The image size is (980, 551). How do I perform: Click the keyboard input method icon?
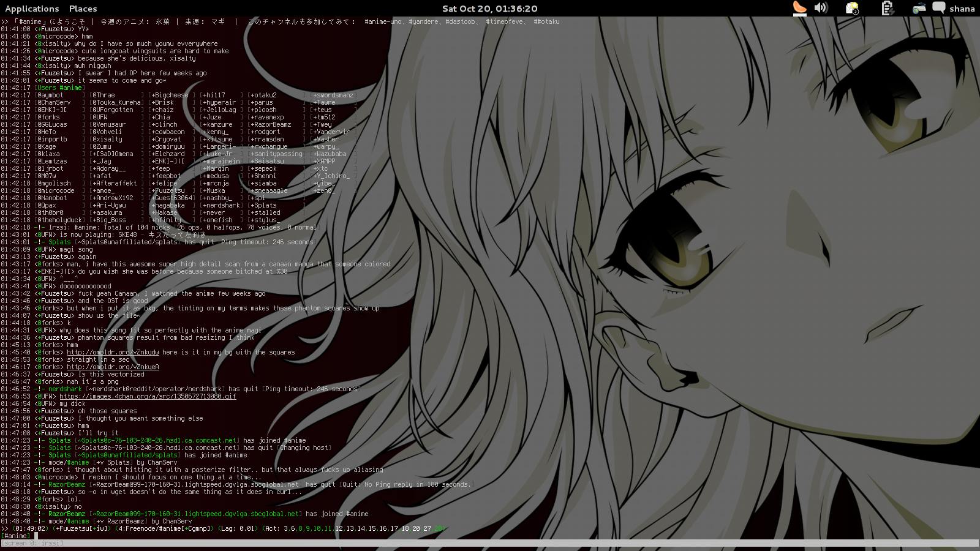[919, 8]
